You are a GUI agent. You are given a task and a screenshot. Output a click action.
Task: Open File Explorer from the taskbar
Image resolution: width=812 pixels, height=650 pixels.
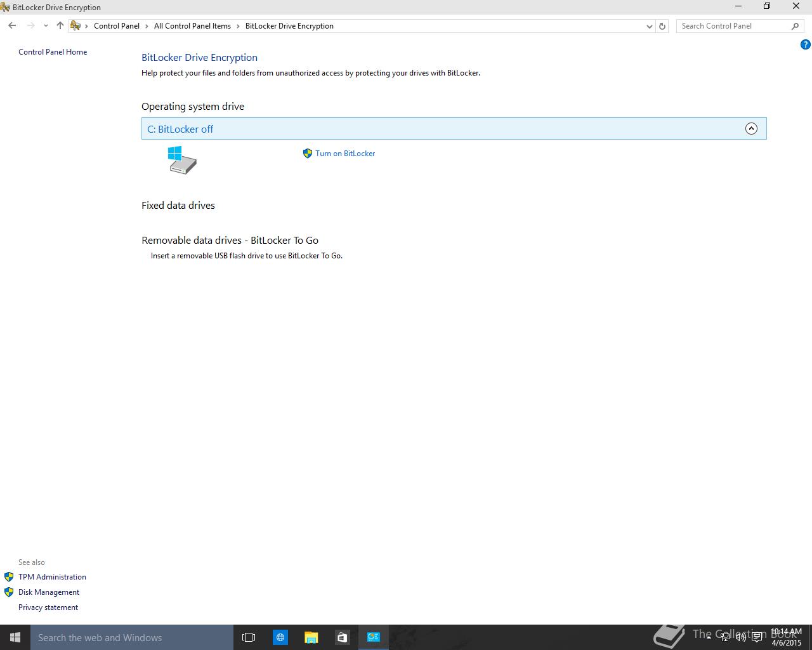pyautogui.click(x=311, y=637)
